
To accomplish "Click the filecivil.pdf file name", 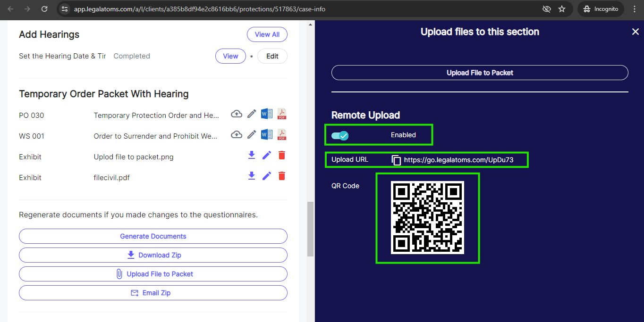I will [x=112, y=178].
